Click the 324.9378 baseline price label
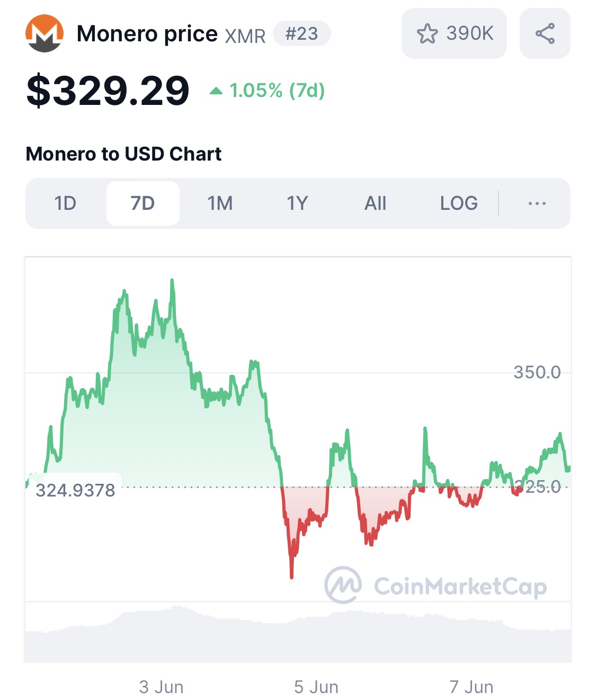The image size is (596, 700). pos(75,490)
